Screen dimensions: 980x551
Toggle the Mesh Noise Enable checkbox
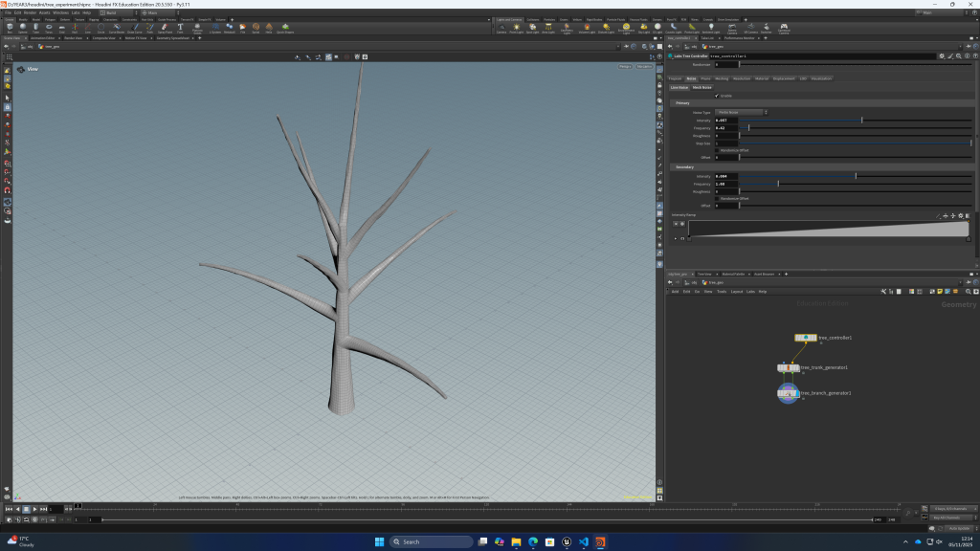[x=717, y=96]
